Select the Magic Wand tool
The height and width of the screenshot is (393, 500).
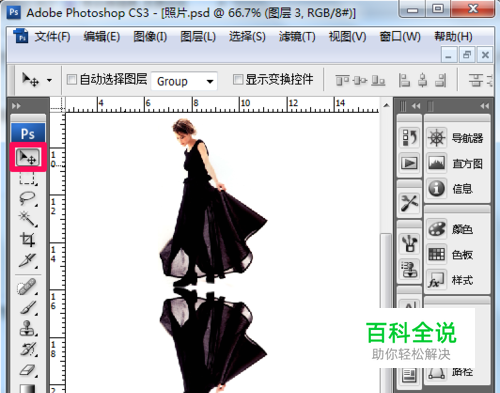(27, 219)
